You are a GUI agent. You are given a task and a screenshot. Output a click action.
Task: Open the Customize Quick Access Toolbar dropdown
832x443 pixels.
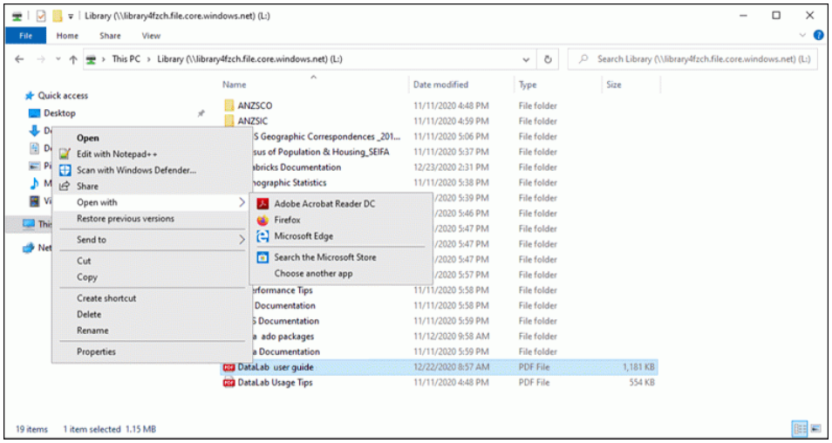pyautogui.click(x=71, y=16)
